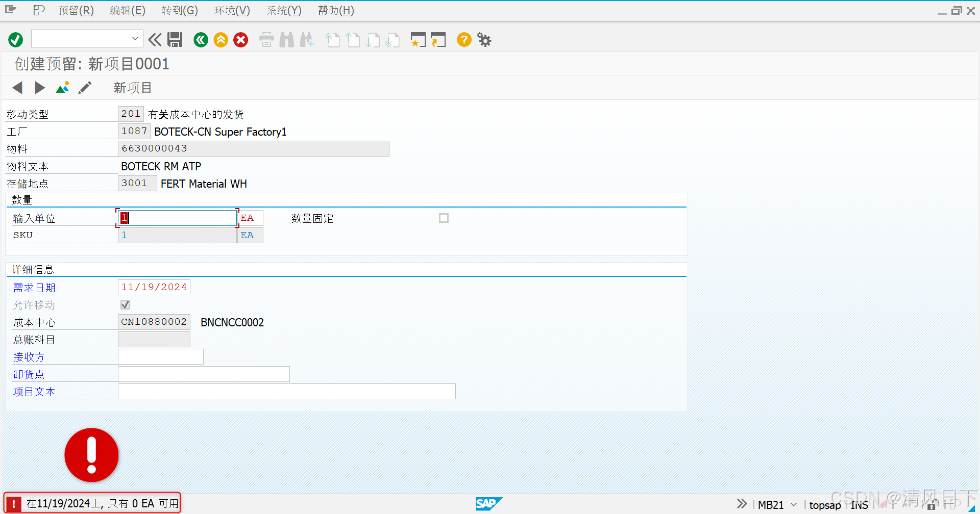Click the EA unit field beside 输入单位

point(251,218)
